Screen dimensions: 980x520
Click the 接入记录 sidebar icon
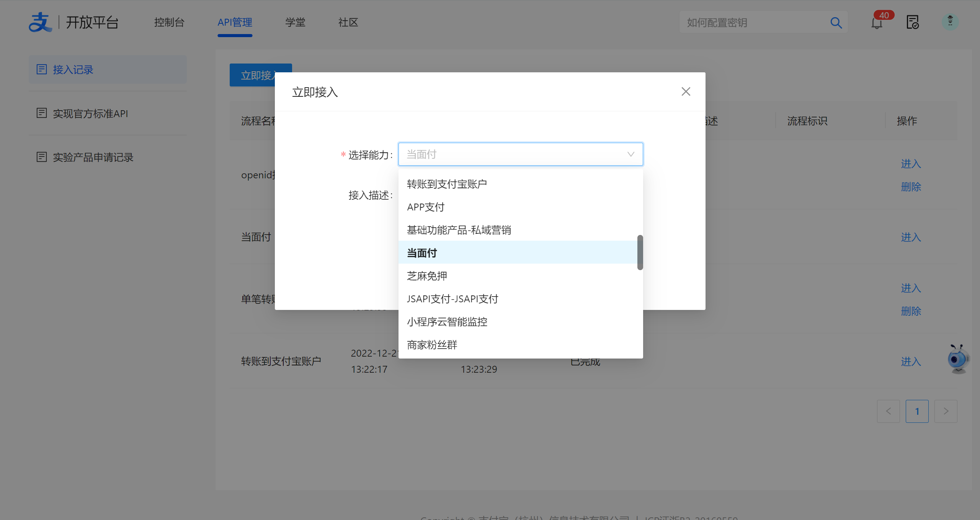pyautogui.click(x=42, y=69)
